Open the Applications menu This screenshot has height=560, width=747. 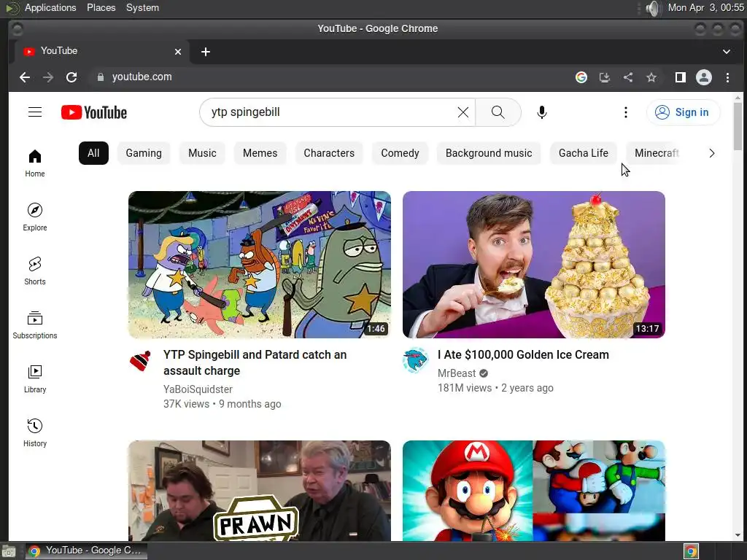[x=50, y=8]
